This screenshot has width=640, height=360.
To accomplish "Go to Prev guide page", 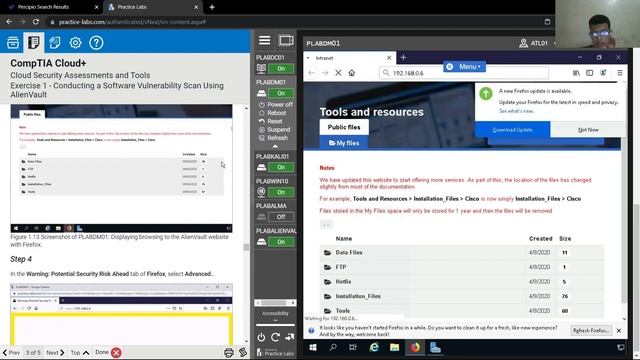I will click(11, 352).
